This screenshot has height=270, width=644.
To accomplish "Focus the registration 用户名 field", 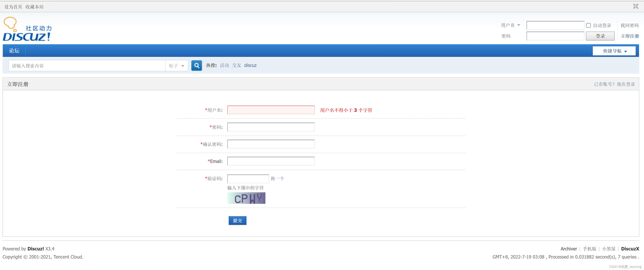I will (x=271, y=110).
